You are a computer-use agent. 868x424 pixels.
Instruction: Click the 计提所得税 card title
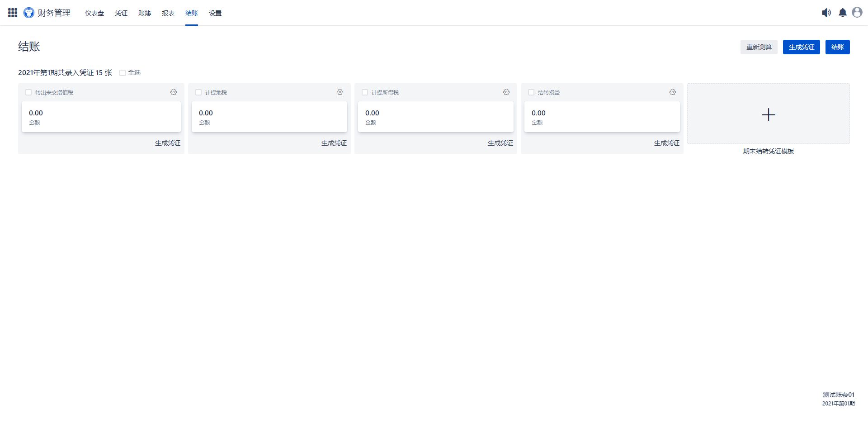point(385,92)
